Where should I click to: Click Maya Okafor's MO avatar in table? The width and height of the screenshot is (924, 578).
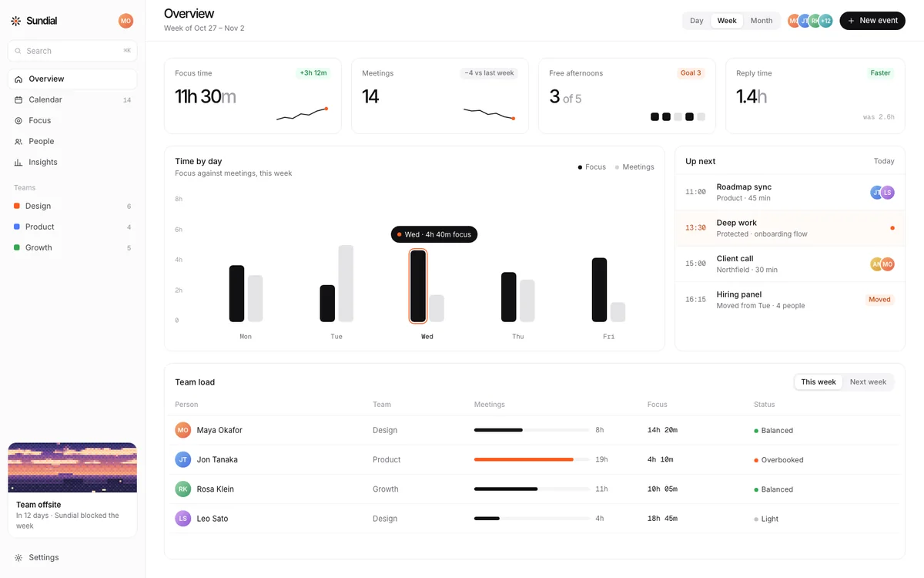pos(182,430)
